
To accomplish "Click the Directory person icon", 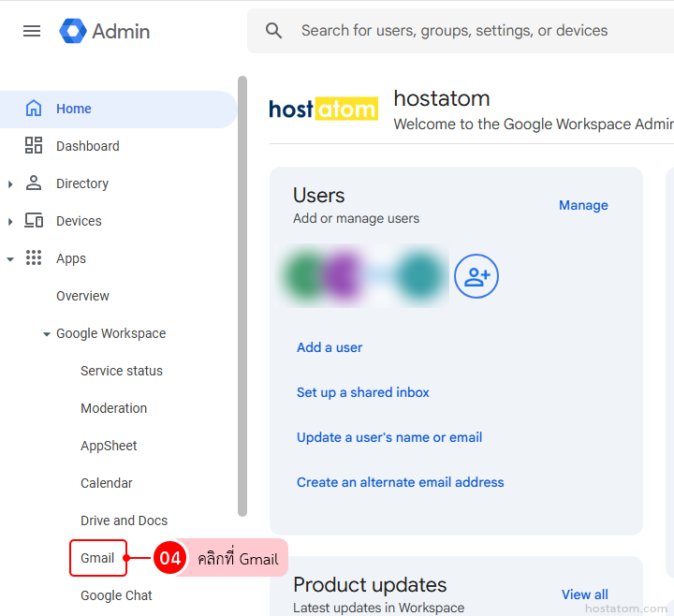I will (x=34, y=183).
